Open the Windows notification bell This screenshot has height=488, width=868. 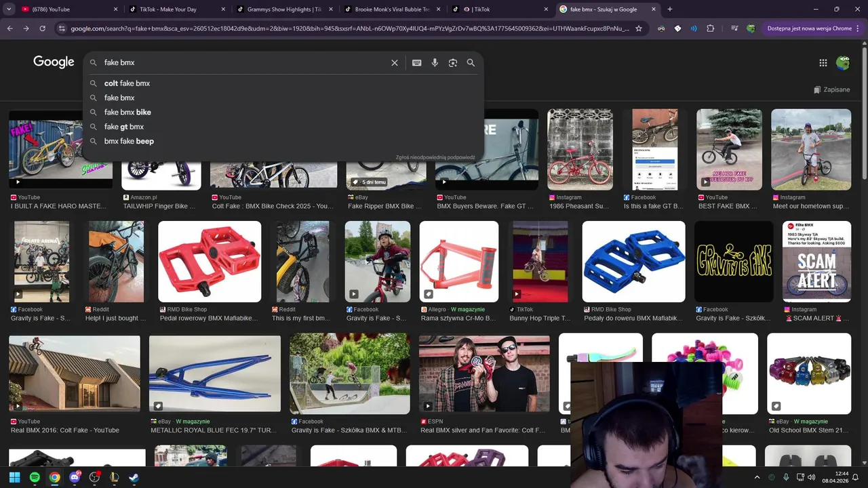pyautogui.click(x=856, y=477)
